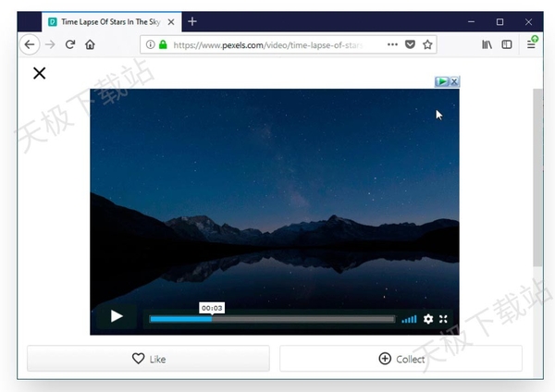The width and height of the screenshot is (555, 392).
Task: Play the stars time-lapse video
Action: (x=117, y=316)
